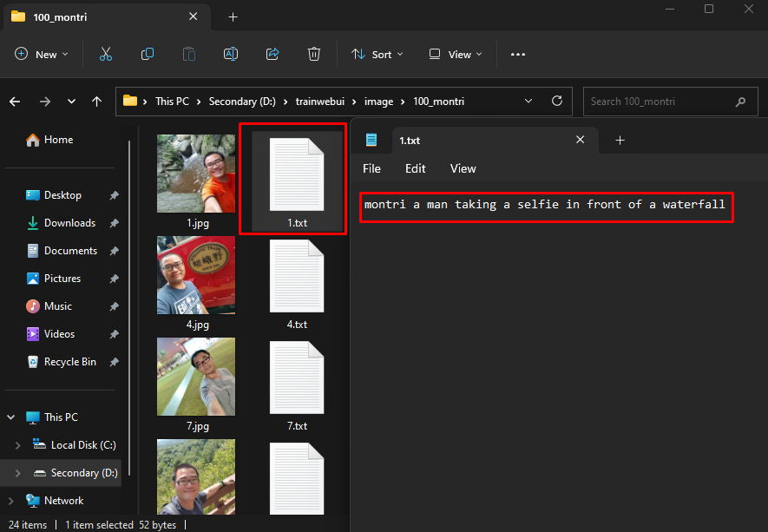The height and width of the screenshot is (532, 768).
Task: Open the Sort dropdown
Action: tap(377, 54)
